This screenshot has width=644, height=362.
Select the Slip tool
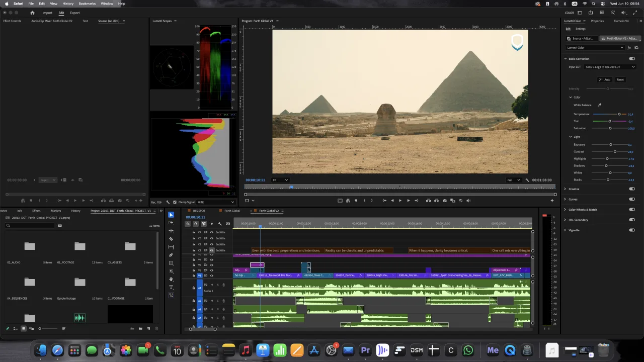pyautogui.click(x=171, y=247)
